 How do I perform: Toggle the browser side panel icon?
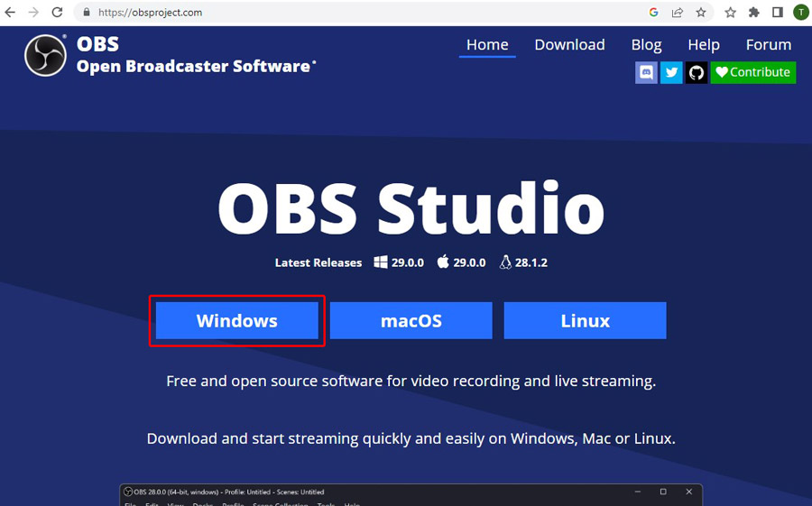778,12
